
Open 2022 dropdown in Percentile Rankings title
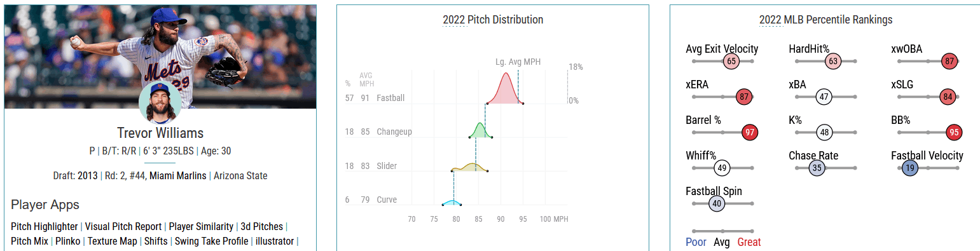coord(770,20)
